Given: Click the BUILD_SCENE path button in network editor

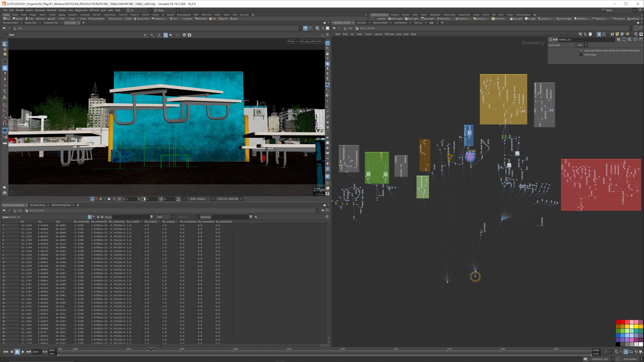Looking at the screenshot, I should [x=365, y=28].
